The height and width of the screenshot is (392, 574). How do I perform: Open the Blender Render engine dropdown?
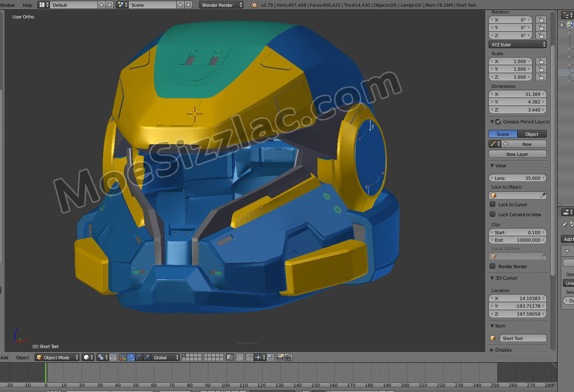click(221, 5)
